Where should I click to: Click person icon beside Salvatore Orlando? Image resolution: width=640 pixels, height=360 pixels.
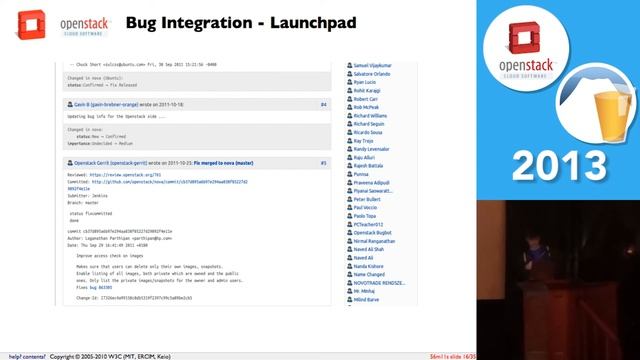coord(350,74)
